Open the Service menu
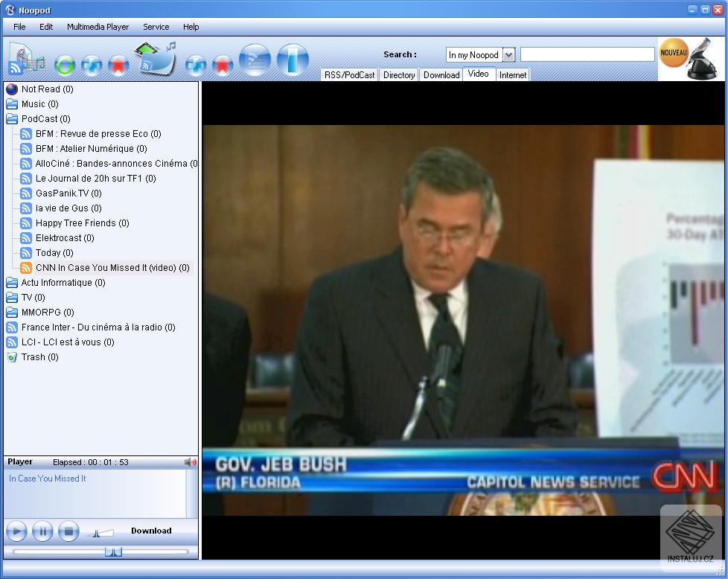The image size is (728, 579). click(156, 27)
